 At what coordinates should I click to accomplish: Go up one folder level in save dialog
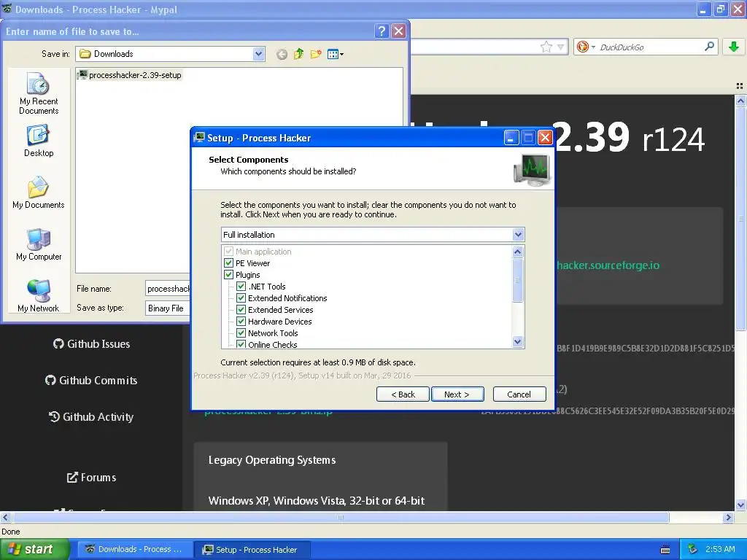coord(298,54)
